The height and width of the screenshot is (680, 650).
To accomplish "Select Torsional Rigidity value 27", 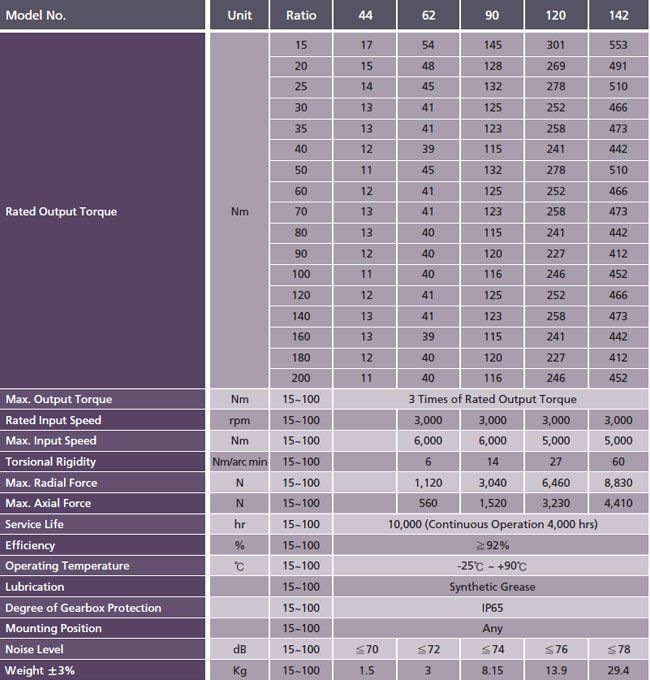I will (555, 462).
